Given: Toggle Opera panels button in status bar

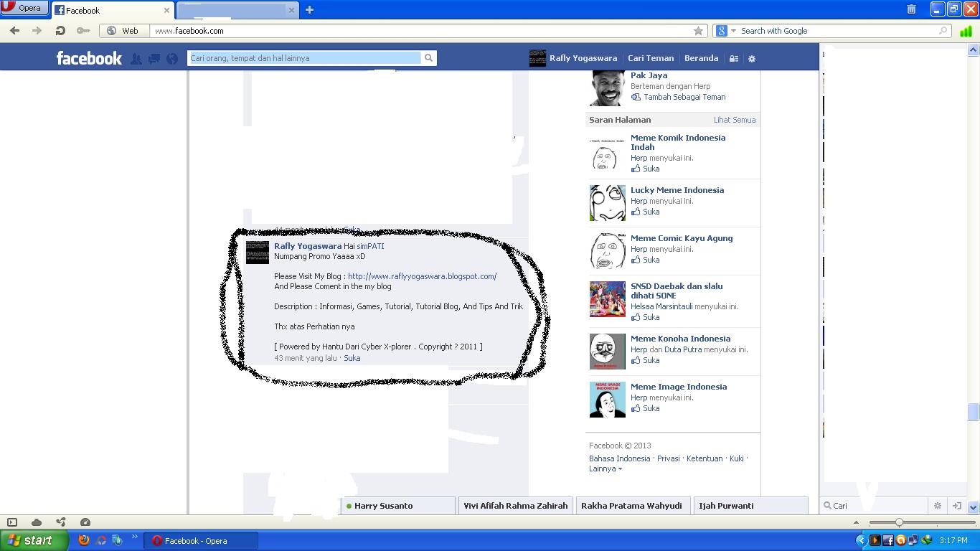Looking at the screenshot, I should [x=12, y=522].
